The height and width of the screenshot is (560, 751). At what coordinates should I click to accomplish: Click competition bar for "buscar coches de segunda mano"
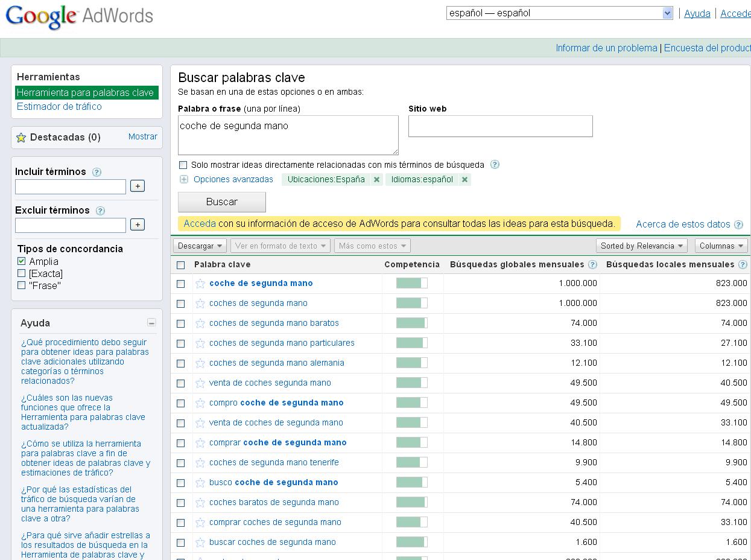[412, 542]
